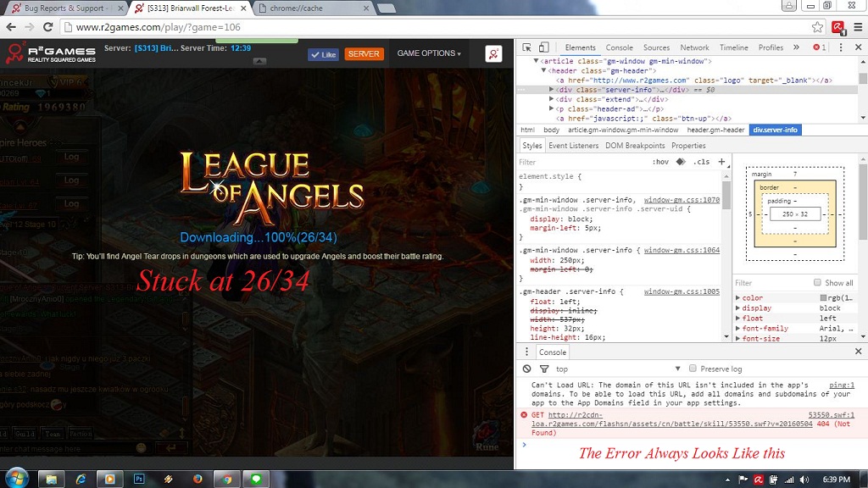Open the window-gm.css:1070 source link

point(682,200)
